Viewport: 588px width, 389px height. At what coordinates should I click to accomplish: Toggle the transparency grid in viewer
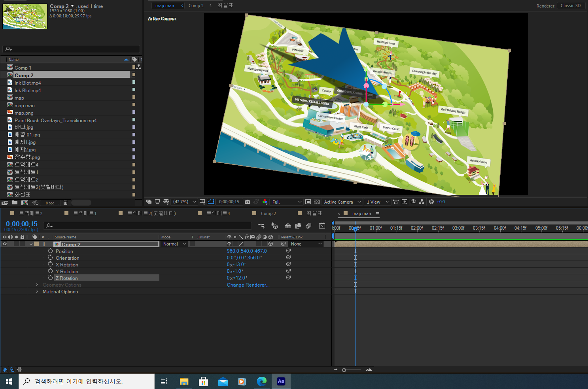point(317,202)
